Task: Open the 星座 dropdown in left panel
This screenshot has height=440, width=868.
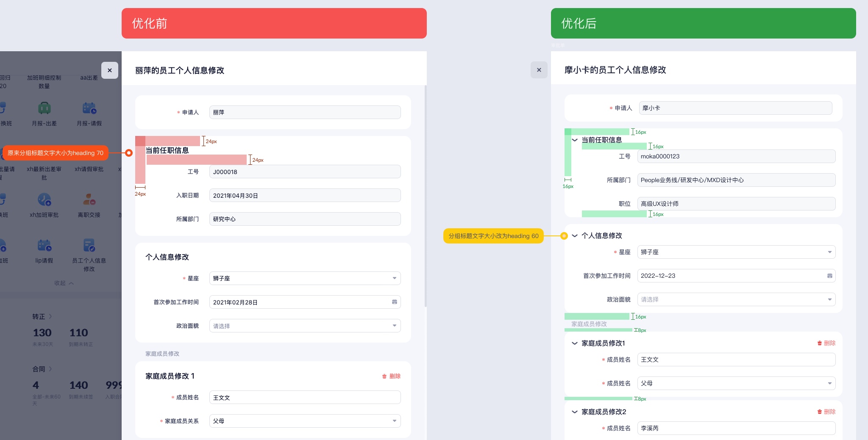Action: click(305, 278)
